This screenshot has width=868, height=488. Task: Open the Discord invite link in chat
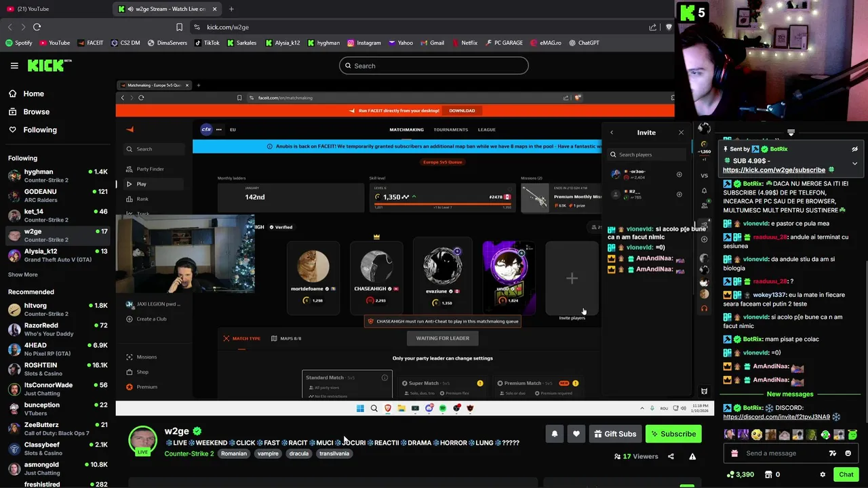tap(776, 417)
